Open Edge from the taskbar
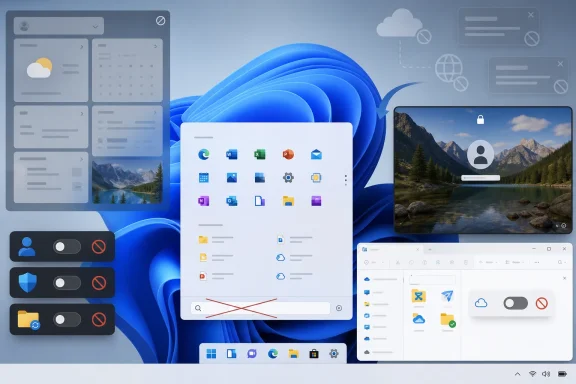576x384 pixels. 273,354
